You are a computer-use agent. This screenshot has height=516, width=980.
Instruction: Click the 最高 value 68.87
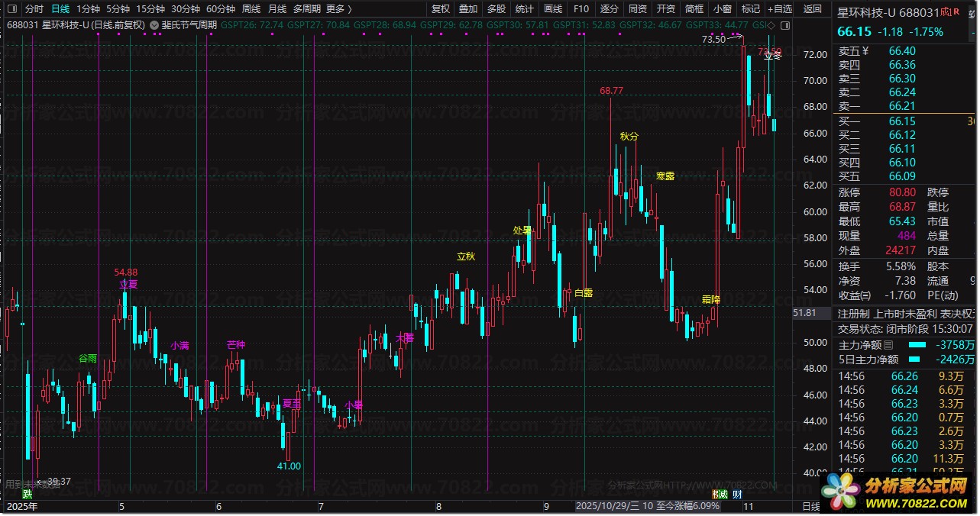(902, 207)
